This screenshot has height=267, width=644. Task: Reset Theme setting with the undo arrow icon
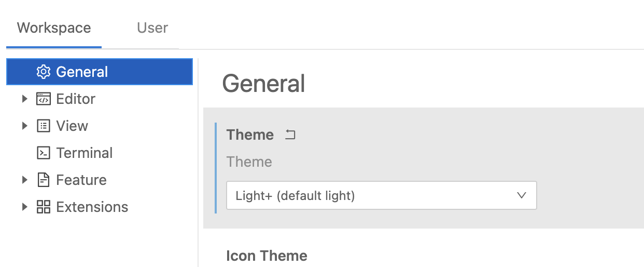click(290, 135)
